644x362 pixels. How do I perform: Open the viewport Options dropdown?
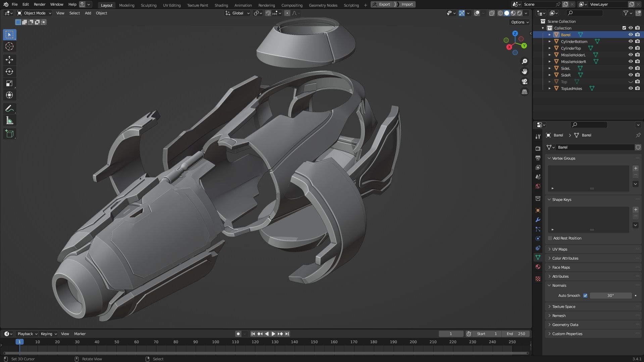coord(519,22)
